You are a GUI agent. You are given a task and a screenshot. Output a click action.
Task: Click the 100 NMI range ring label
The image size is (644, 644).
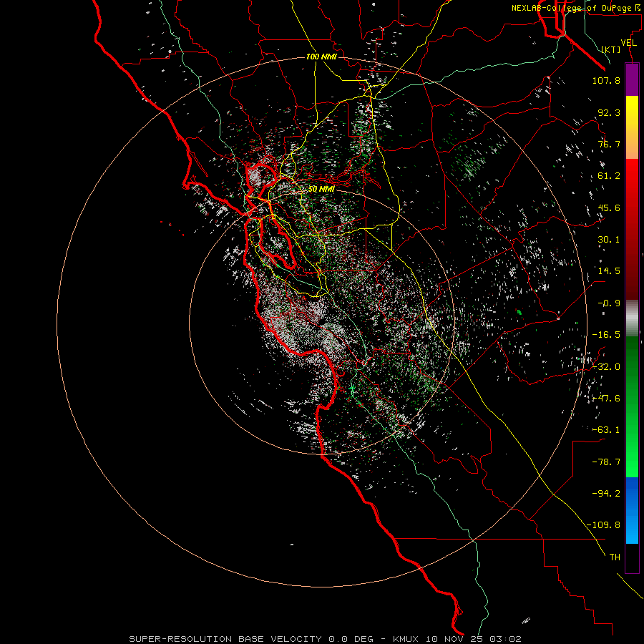click(321, 57)
